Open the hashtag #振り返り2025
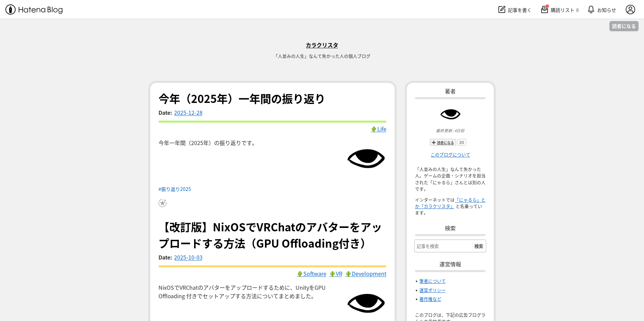Screen dimensions: 644x321 pyautogui.click(x=175, y=189)
